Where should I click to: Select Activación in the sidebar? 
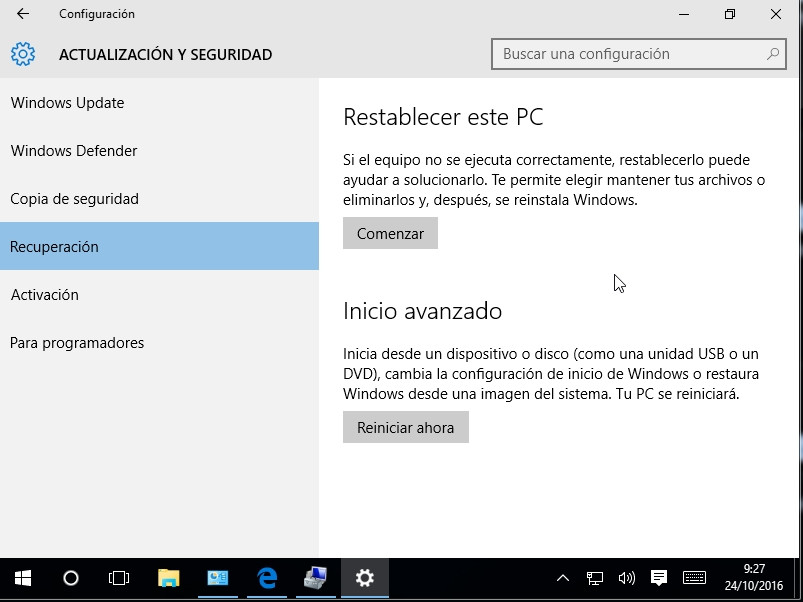[x=44, y=295]
